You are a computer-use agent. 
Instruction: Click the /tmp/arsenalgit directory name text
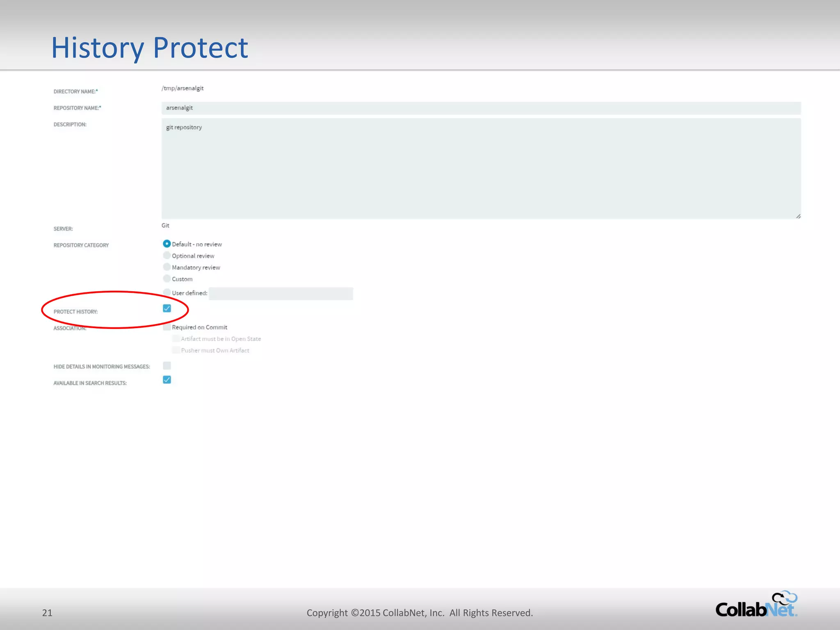(x=183, y=88)
